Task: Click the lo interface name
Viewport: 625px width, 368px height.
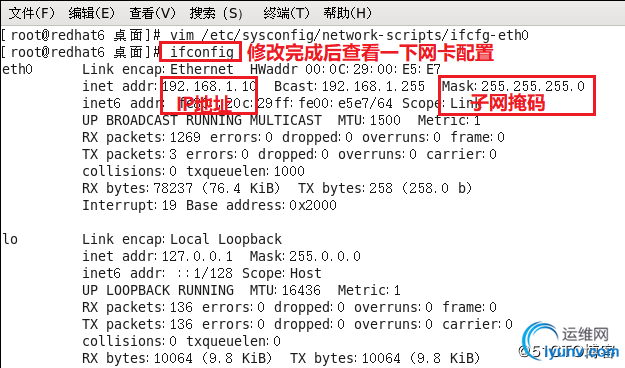Action: pos(10,239)
